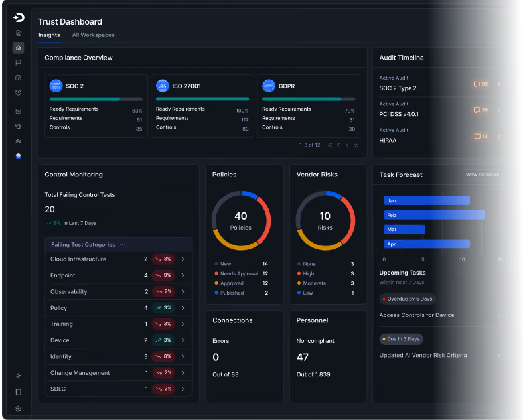Expand the Observability row chevron
523x420 pixels.
[183, 291]
